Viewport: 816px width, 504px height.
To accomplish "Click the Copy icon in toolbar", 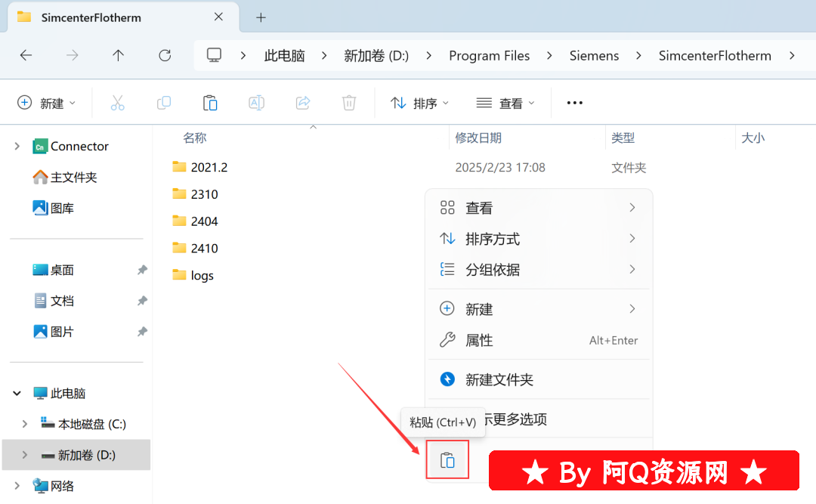I will 164,103.
